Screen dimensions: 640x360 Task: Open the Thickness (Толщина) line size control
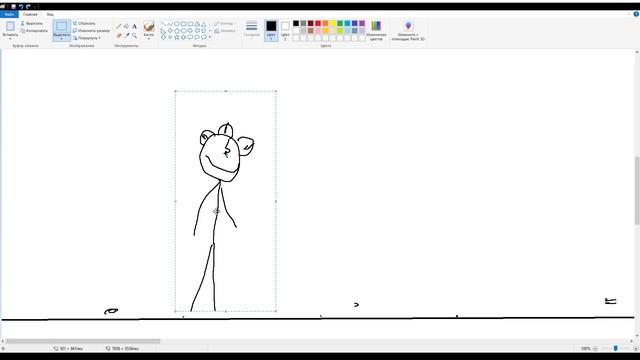[x=251, y=29]
